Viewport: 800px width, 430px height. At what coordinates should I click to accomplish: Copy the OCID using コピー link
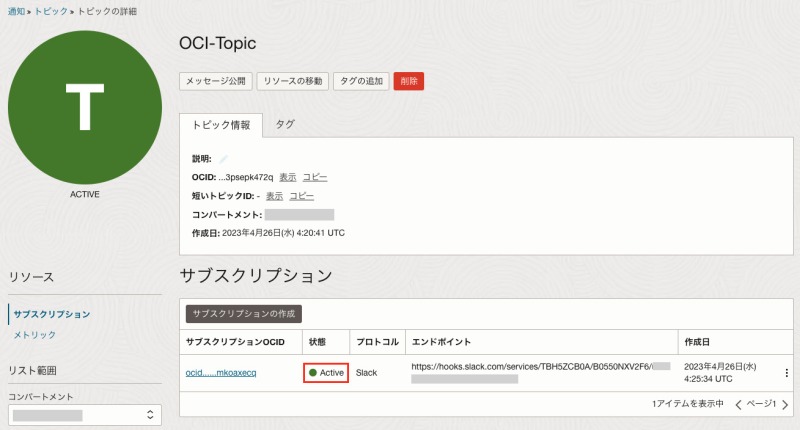315,177
